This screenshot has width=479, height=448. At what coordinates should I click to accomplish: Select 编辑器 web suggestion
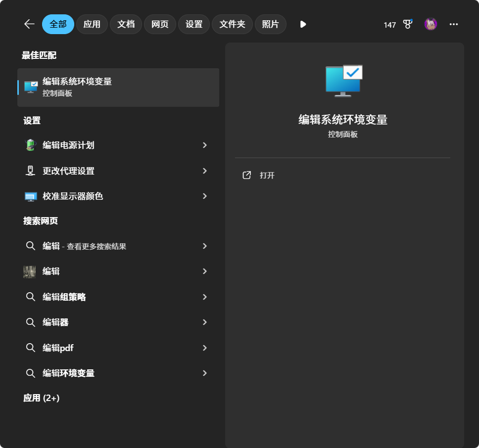coord(118,322)
